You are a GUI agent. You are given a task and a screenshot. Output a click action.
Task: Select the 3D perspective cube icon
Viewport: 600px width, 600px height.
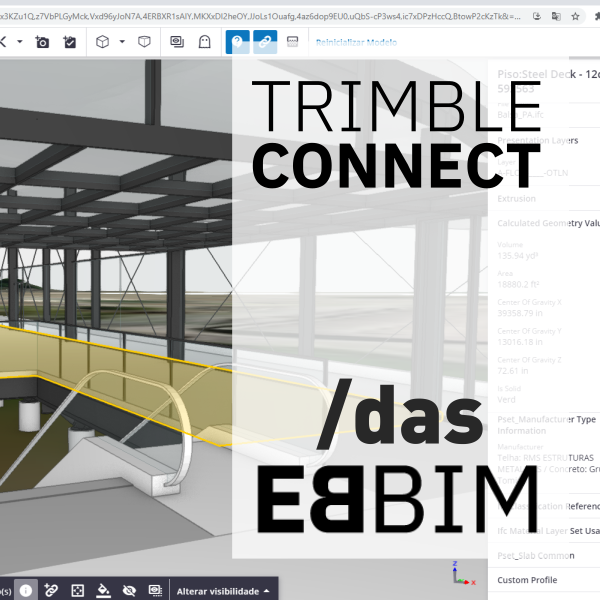pos(102,42)
